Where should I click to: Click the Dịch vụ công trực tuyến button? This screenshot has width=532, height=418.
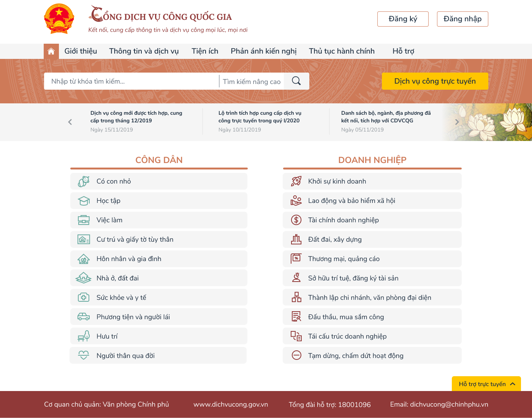[x=435, y=81]
